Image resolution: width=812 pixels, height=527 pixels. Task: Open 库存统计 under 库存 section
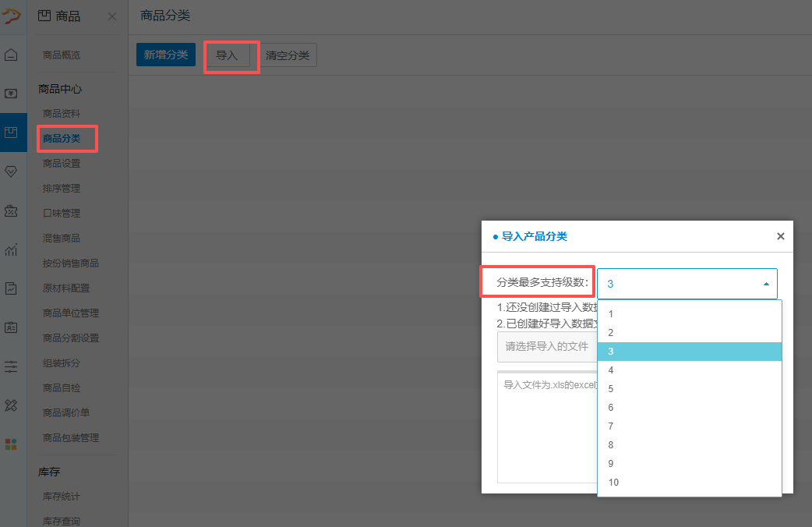coord(62,497)
